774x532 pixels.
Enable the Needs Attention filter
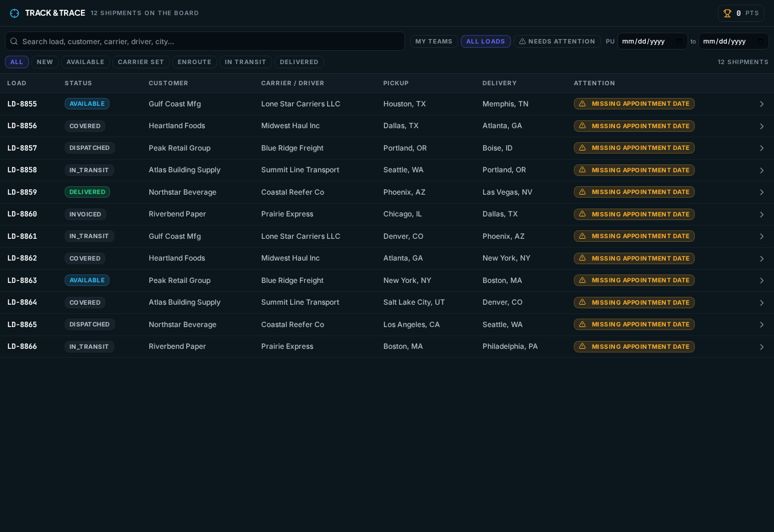(557, 42)
